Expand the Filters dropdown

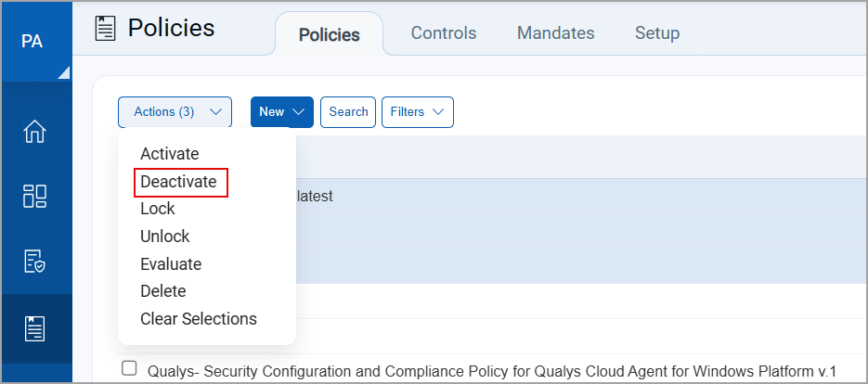tap(418, 112)
